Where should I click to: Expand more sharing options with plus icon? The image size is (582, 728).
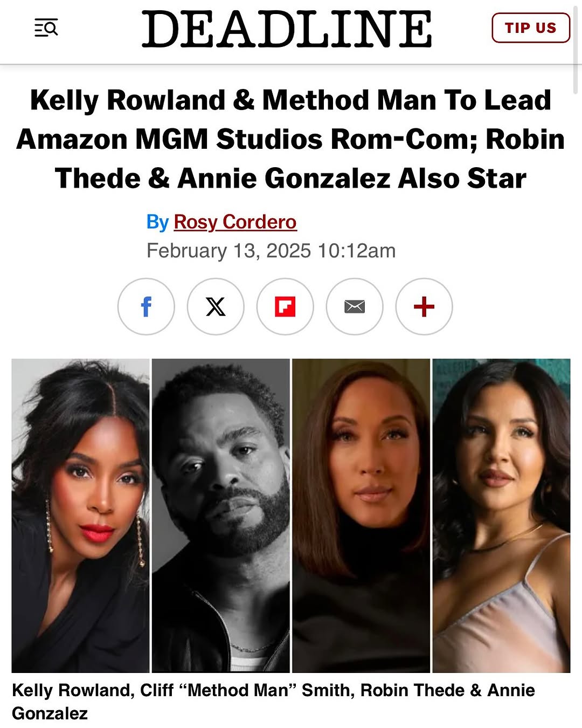[424, 306]
